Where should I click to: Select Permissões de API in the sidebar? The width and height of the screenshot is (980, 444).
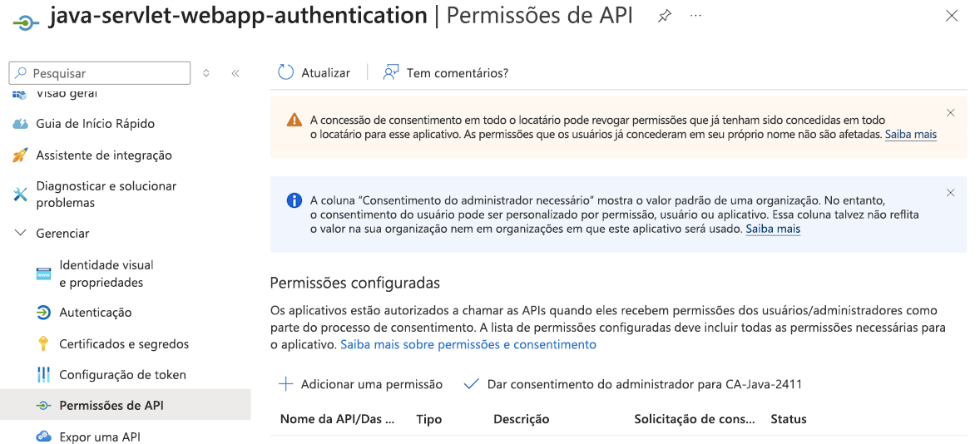click(x=111, y=405)
